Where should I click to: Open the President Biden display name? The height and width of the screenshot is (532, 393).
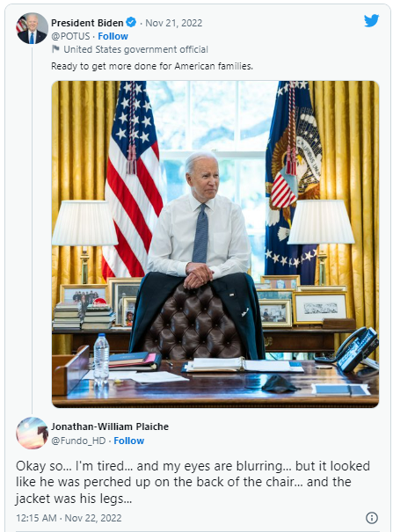pyautogui.click(x=87, y=23)
